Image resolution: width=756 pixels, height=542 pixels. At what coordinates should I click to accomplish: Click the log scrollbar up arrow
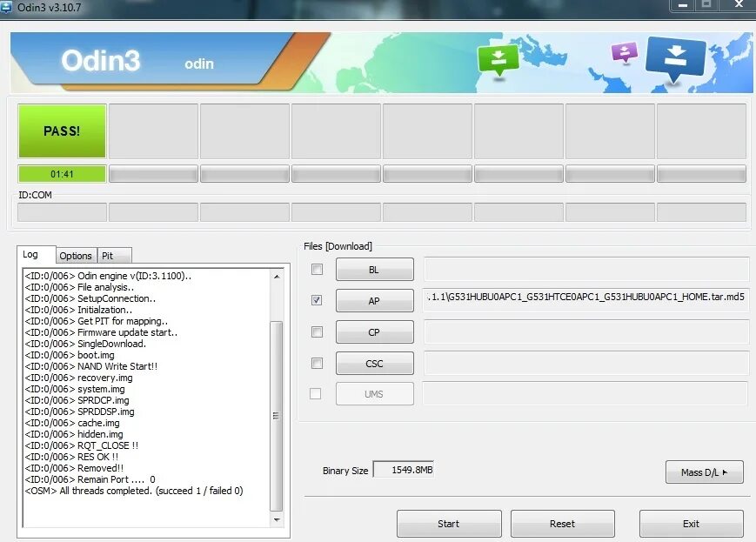pyautogui.click(x=277, y=277)
